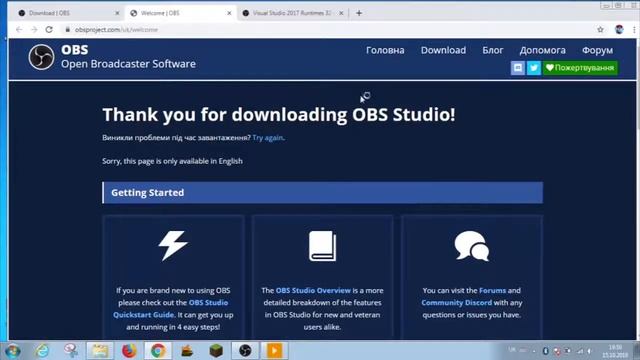Open the Twitter icon button
The width and height of the screenshot is (640, 360).
[x=533, y=68]
